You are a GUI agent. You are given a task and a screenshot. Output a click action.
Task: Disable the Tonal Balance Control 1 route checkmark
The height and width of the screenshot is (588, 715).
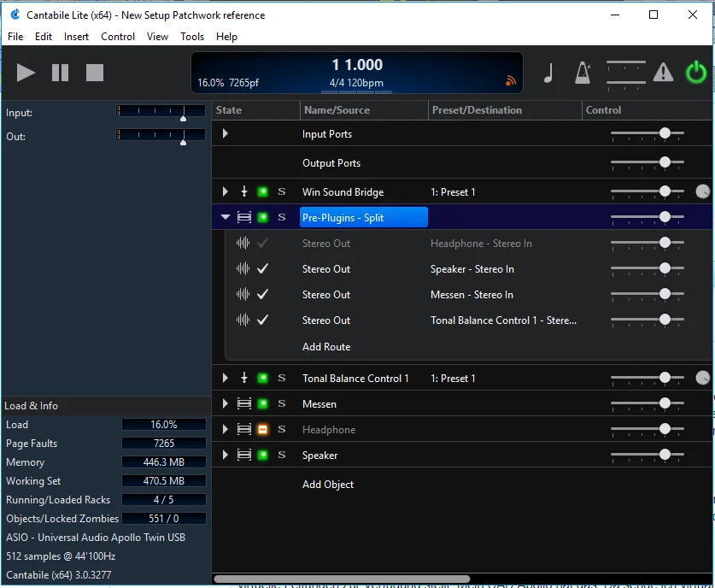click(x=262, y=320)
